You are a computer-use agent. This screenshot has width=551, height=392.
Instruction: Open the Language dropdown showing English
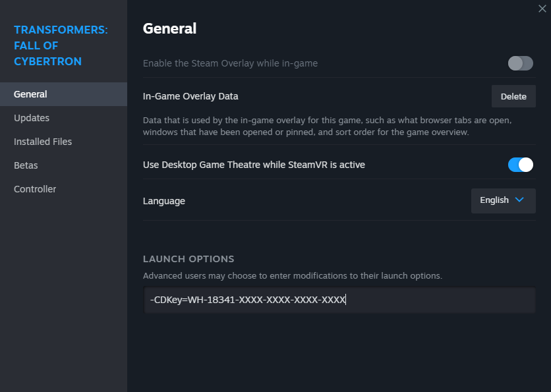click(x=503, y=200)
